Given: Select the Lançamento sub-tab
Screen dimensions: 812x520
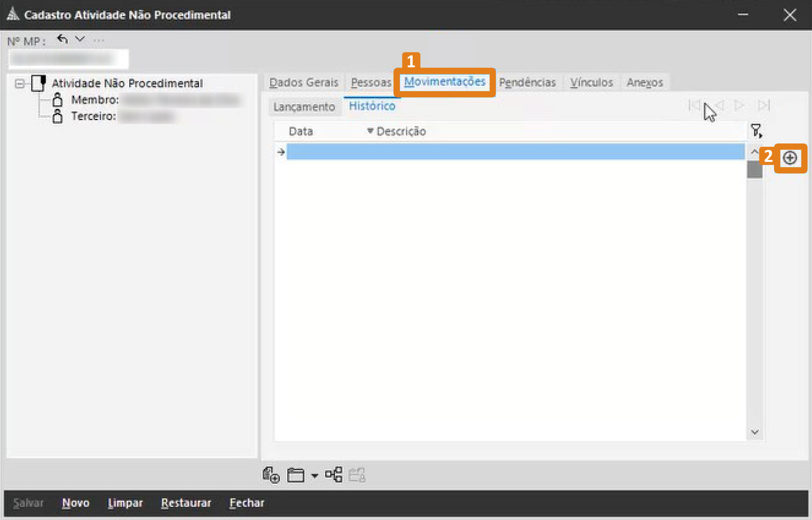Looking at the screenshot, I should coord(304,107).
